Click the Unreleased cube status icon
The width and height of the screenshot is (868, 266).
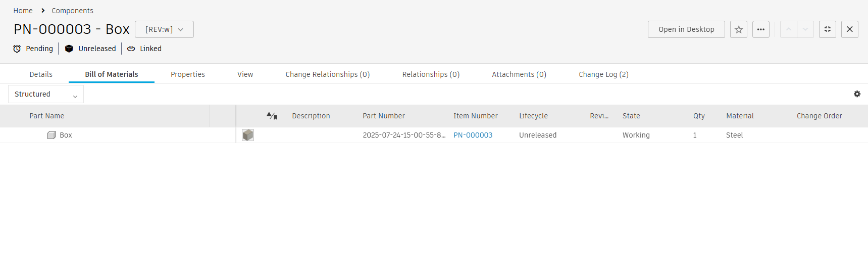69,49
